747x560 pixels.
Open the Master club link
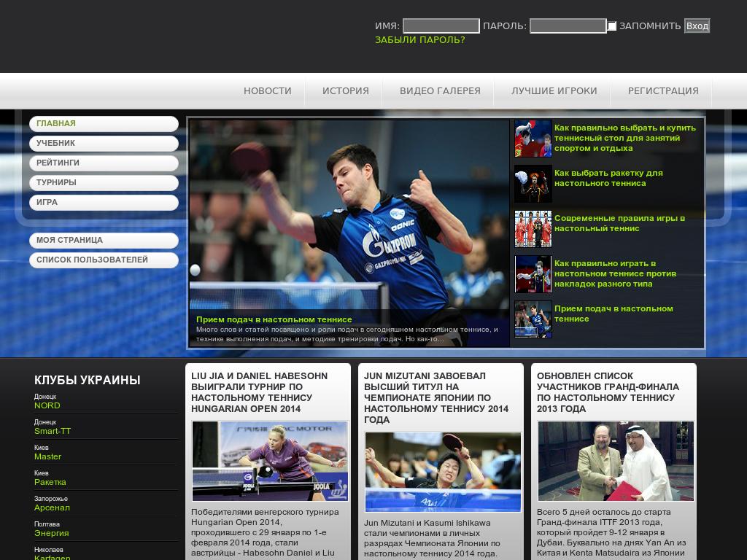[x=47, y=456]
